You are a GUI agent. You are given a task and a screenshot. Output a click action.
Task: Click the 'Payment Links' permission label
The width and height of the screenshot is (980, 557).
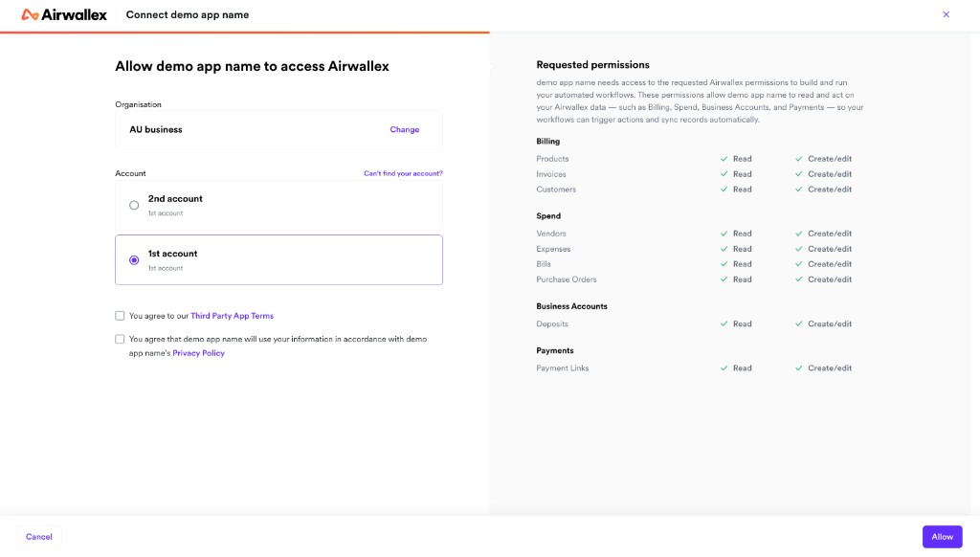point(562,368)
